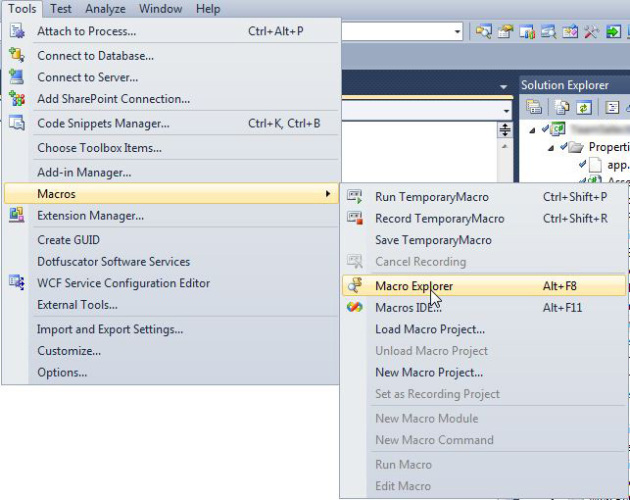Viewport: 630px width, 500px height.
Task: Click the crossed tools toolbar icon
Action: pyautogui.click(x=591, y=31)
